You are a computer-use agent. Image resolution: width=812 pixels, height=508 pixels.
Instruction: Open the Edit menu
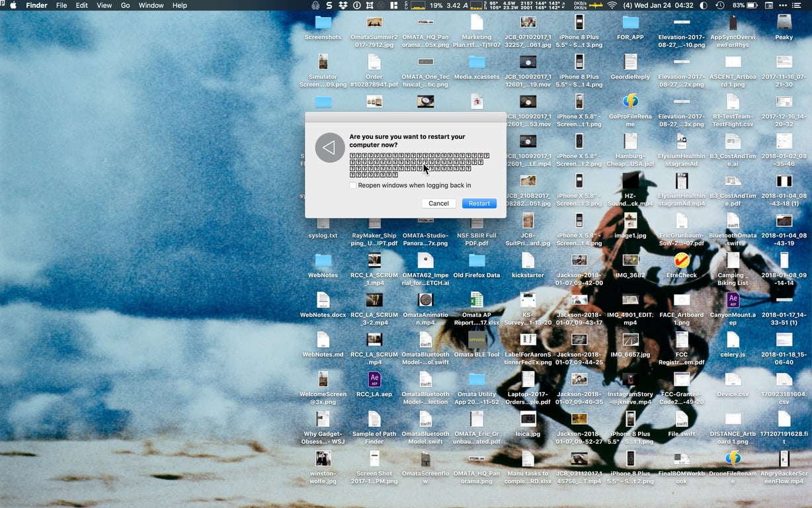coord(82,5)
